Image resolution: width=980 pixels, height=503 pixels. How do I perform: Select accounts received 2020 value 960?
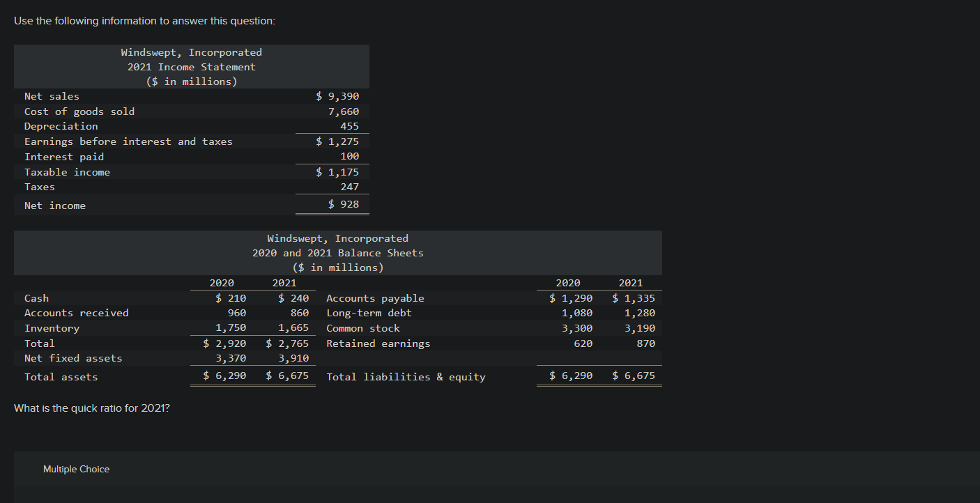[237, 313]
